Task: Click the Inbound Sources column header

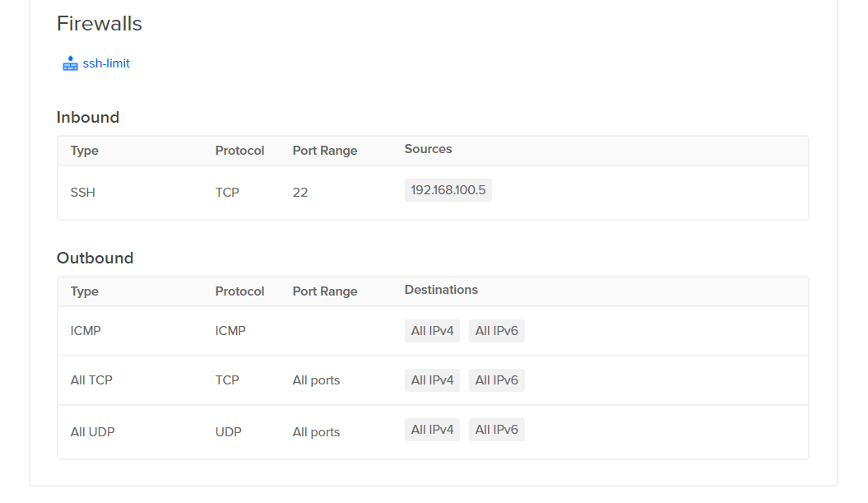Action: tap(428, 149)
